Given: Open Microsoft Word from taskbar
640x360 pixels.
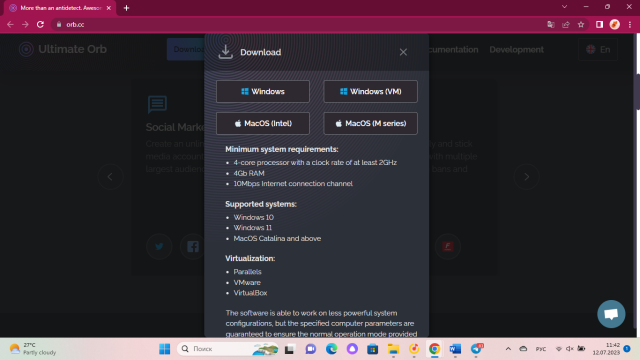Looking at the screenshot, I should (x=455, y=349).
